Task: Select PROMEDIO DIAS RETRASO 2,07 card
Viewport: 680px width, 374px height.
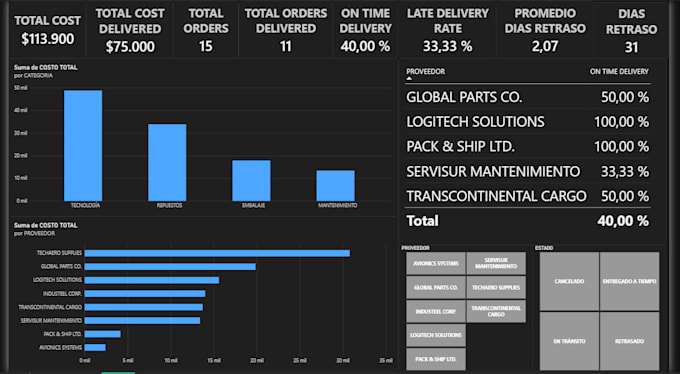Action: (x=545, y=30)
